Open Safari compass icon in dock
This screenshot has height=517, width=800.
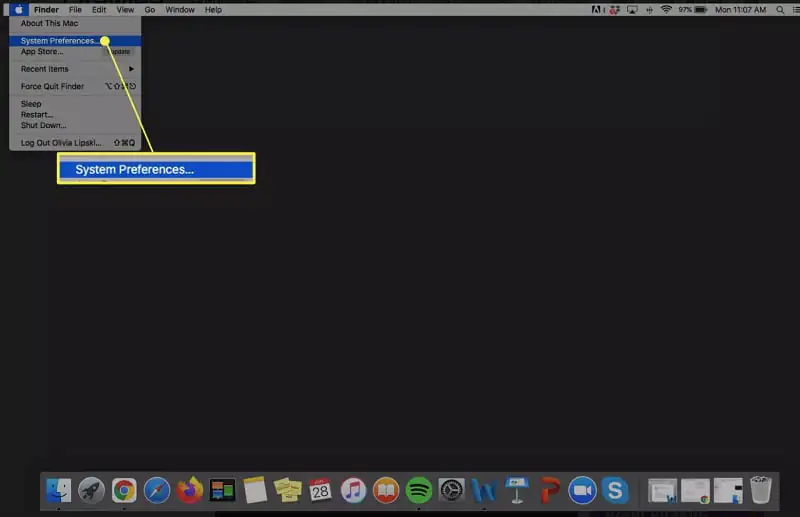(157, 490)
